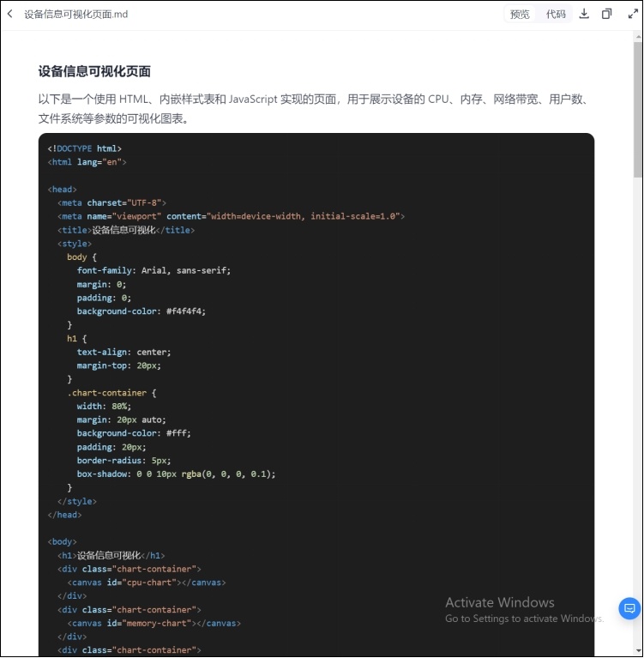Click the vertical scrollbar thumb

coord(638,109)
